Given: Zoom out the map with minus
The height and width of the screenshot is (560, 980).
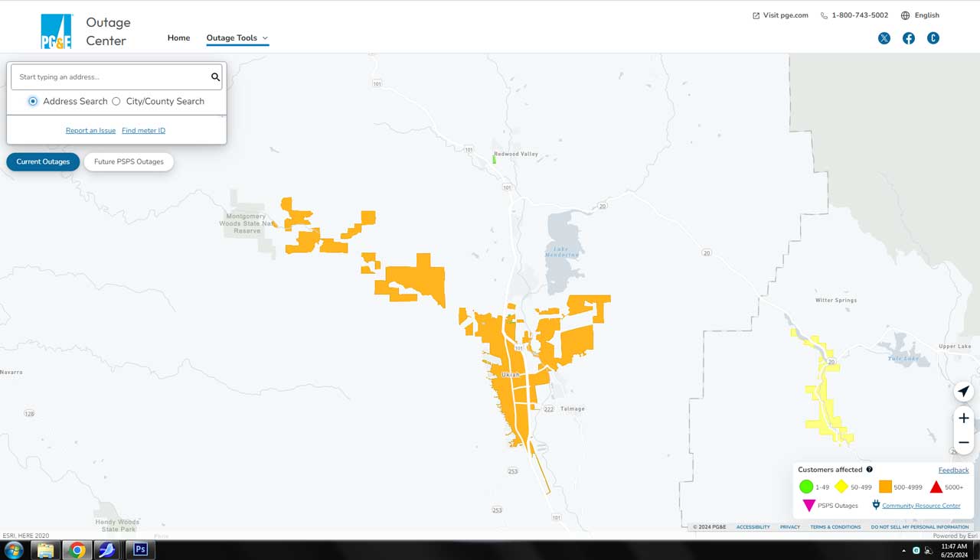Looking at the screenshot, I should 963,442.
